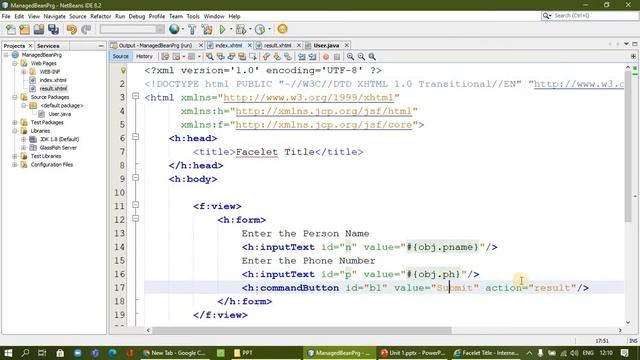
Task: Click the orange round icon in main toolbar
Action: click(282, 29)
